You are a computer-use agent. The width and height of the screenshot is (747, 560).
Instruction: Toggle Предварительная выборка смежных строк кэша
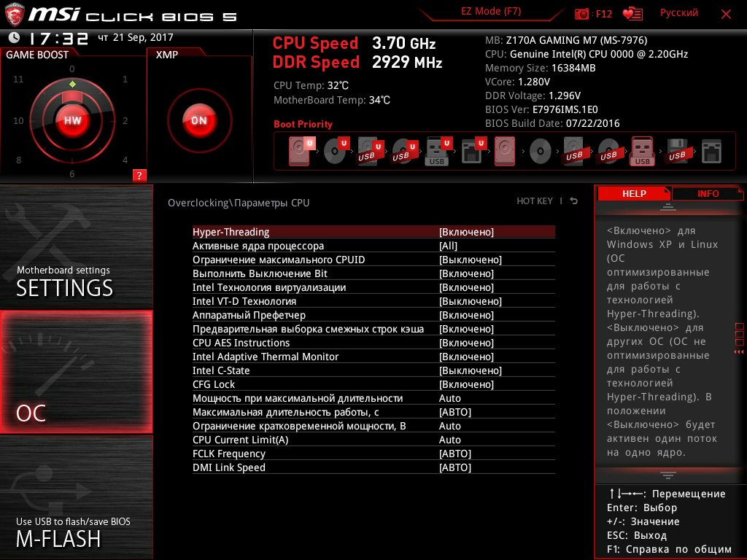tap(373, 329)
